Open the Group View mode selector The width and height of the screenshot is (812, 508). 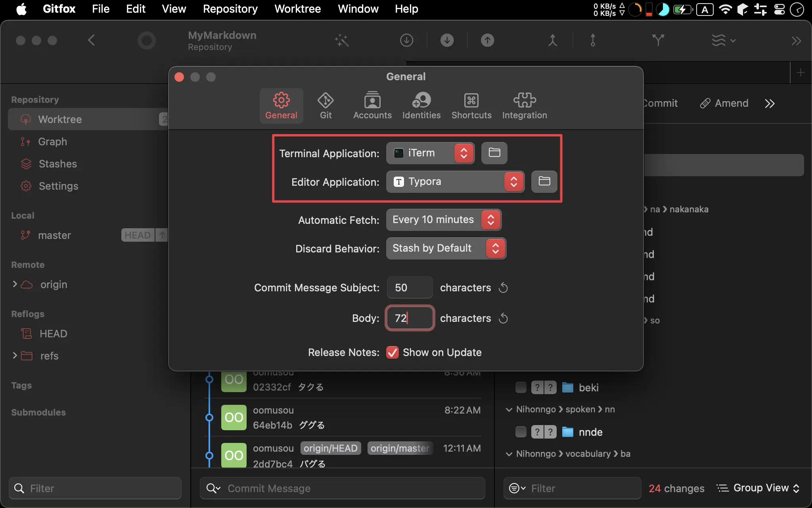758,488
